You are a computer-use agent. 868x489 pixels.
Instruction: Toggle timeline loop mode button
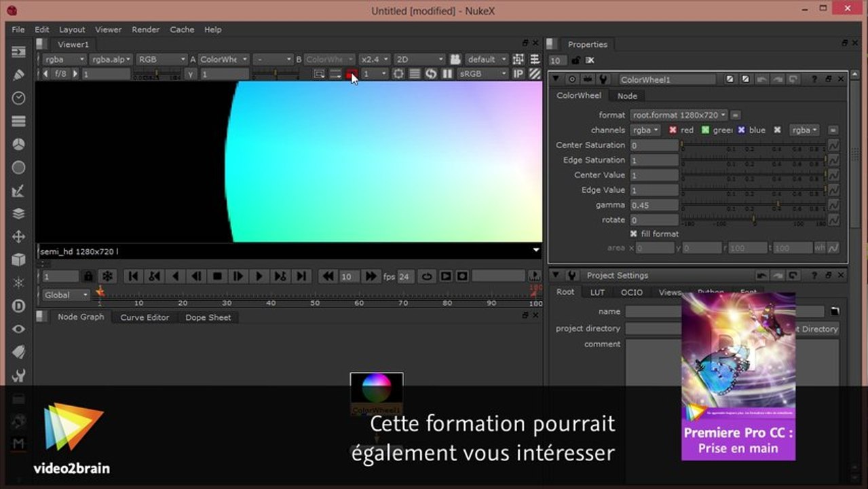pos(427,276)
